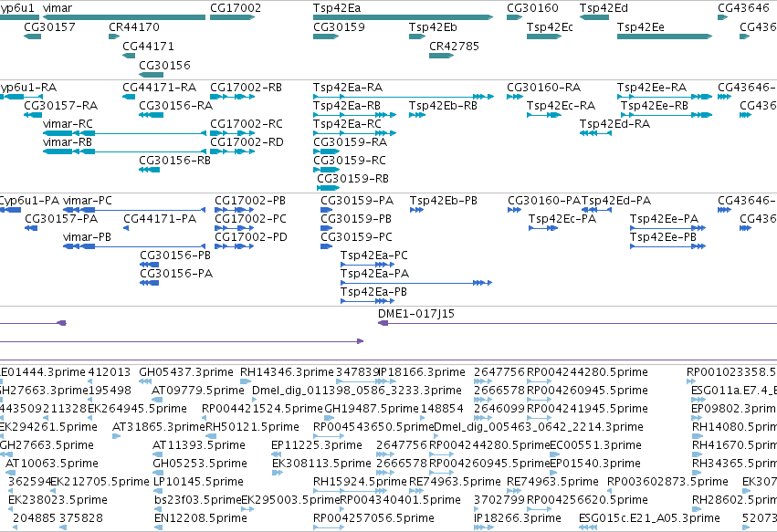Select the CG30156-RA transcript

pos(152,115)
